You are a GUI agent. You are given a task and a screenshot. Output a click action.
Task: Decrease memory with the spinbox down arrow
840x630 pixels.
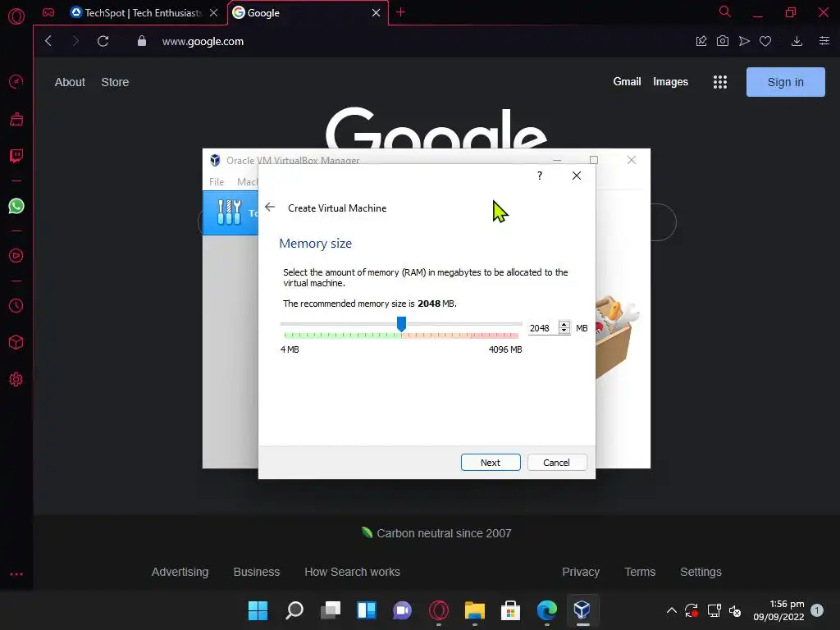564,331
